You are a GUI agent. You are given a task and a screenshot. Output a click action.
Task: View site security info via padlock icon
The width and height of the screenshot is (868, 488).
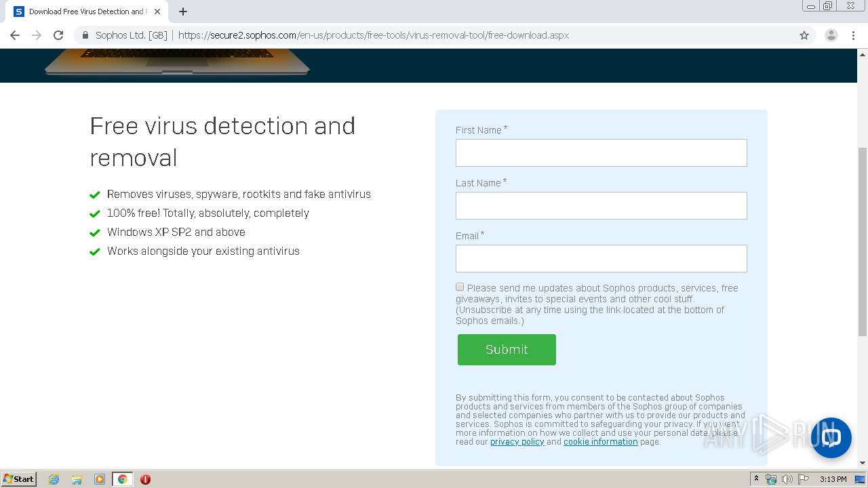(85, 35)
